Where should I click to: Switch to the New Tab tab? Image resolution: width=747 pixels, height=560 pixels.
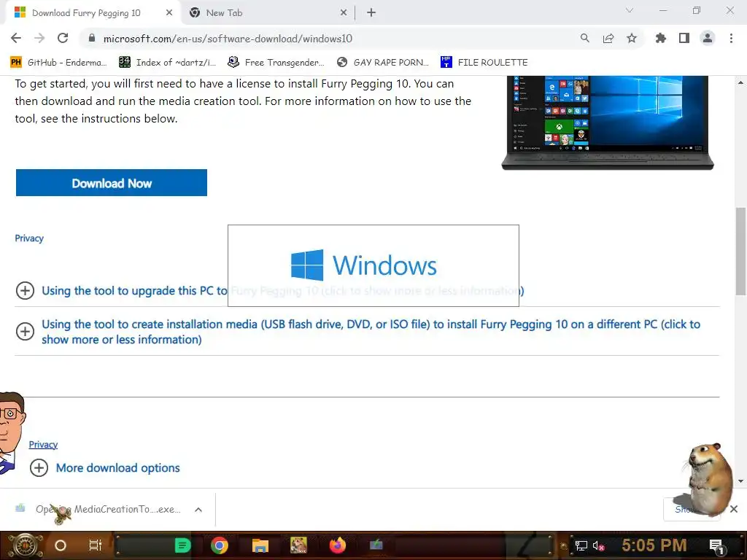click(x=268, y=13)
